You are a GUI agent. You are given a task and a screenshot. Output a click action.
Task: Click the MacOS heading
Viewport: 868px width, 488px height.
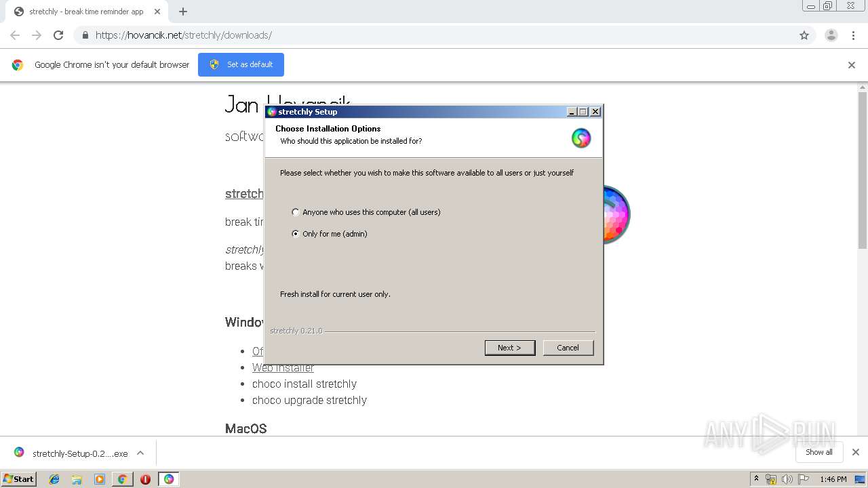(246, 428)
